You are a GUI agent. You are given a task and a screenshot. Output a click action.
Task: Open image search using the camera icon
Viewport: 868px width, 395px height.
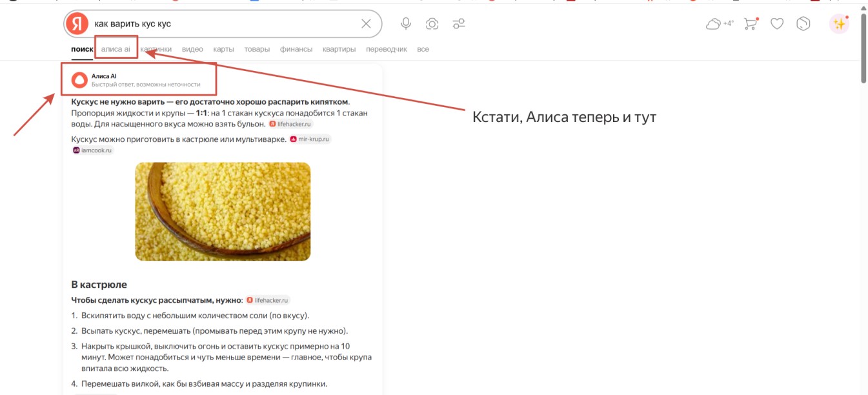(x=432, y=23)
